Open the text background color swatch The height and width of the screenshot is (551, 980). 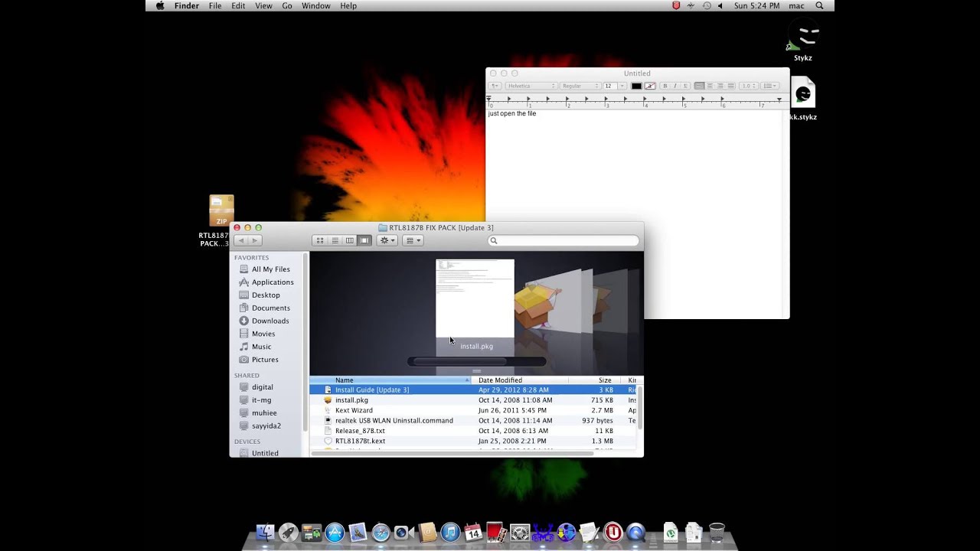point(649,86)
